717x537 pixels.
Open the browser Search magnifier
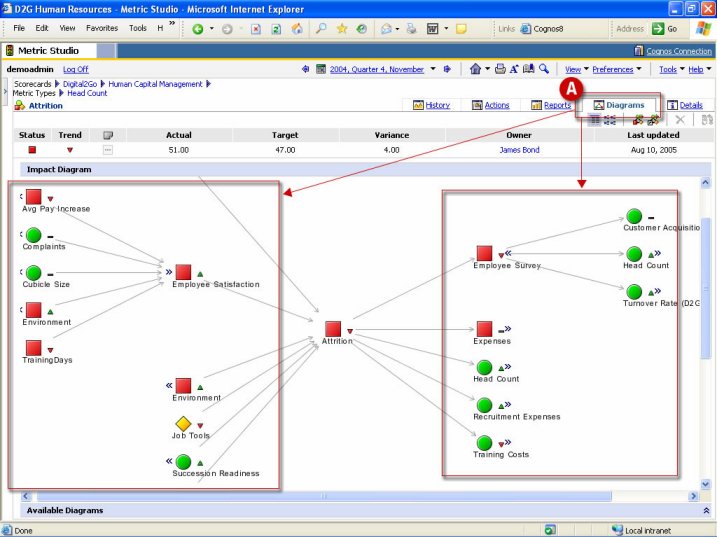tap(321, 29)
